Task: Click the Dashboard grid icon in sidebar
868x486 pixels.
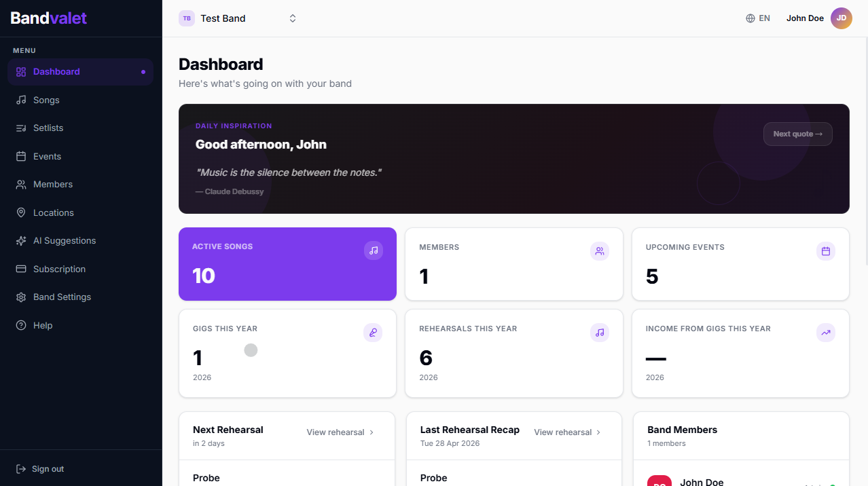Action: point(21,72)
